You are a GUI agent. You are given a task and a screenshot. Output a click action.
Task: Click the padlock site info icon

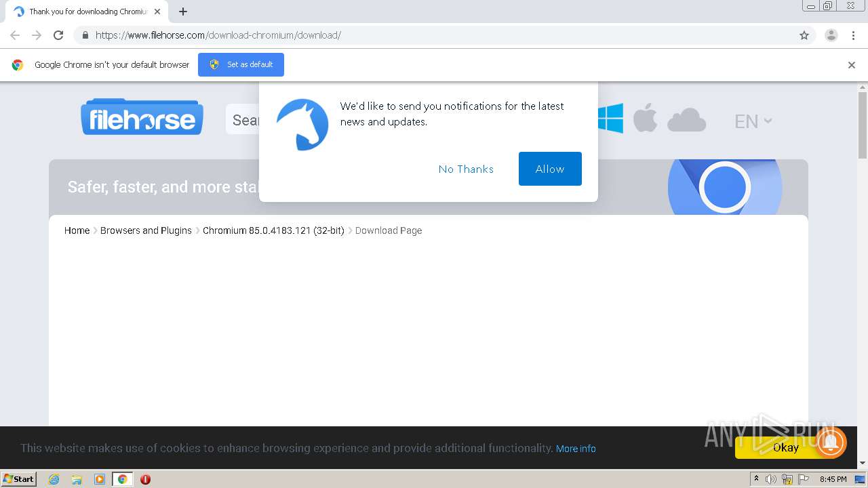click(85, 35)
